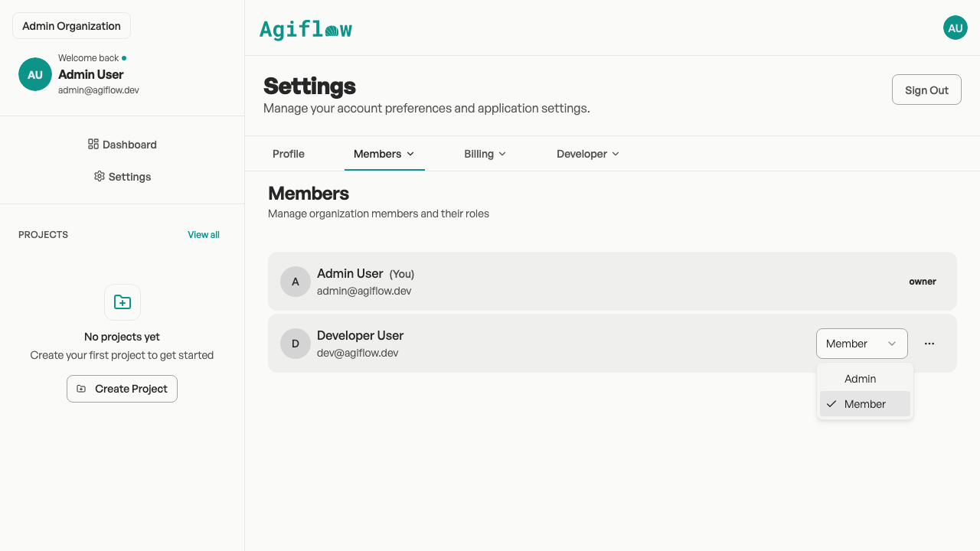Click the Admin User sidebar avatar

[x=35, y=74]
